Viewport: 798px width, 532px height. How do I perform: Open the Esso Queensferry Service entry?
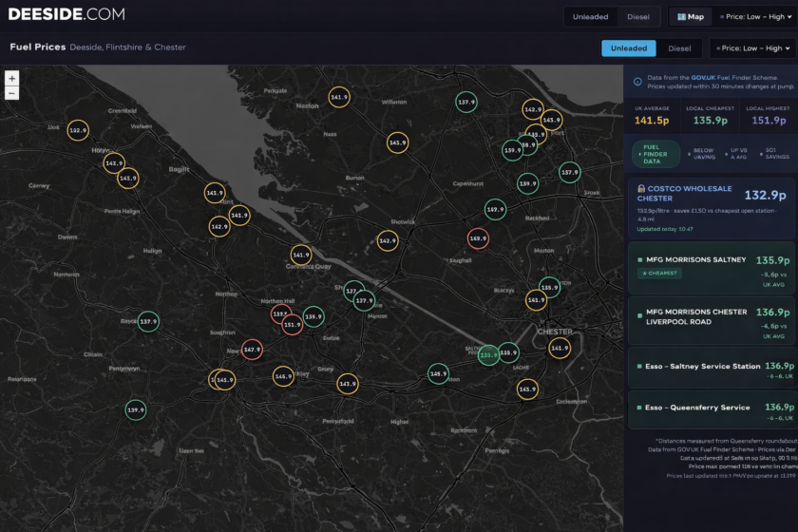click(711, 410)
